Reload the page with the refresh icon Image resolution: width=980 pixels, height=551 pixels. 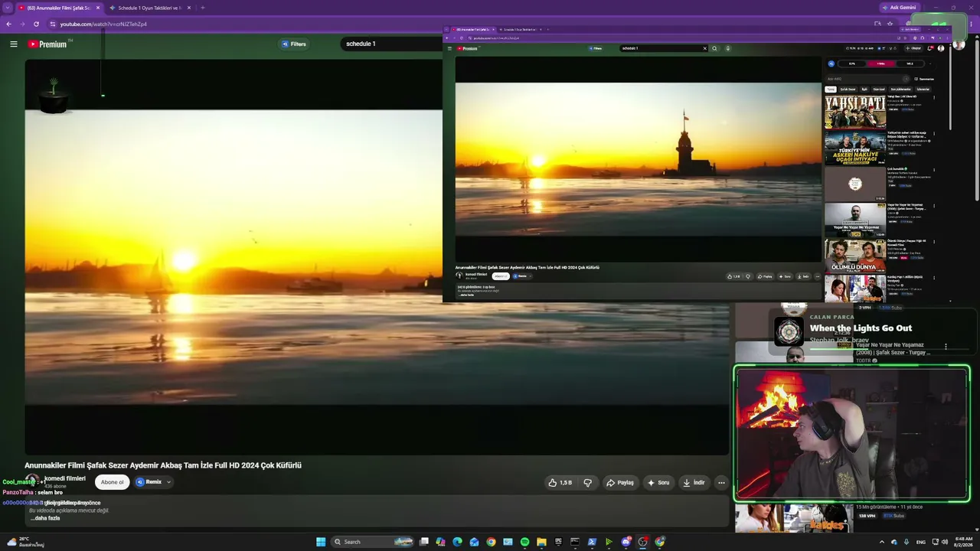tap(36, 24)
